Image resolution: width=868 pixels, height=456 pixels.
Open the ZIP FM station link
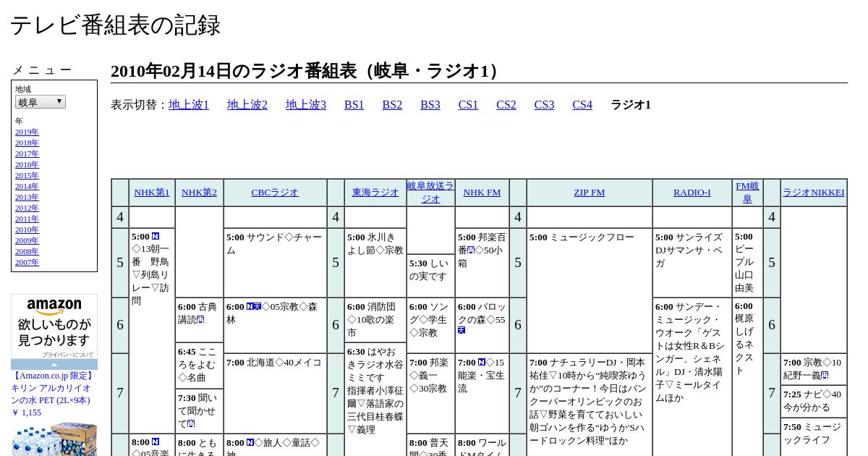[x=590, y=193]
